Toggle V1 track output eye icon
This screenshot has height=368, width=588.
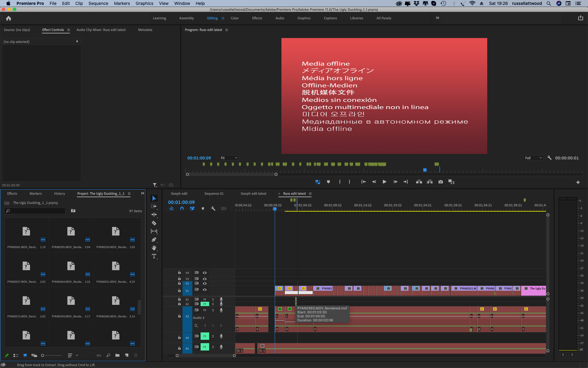tap(205, 290)
